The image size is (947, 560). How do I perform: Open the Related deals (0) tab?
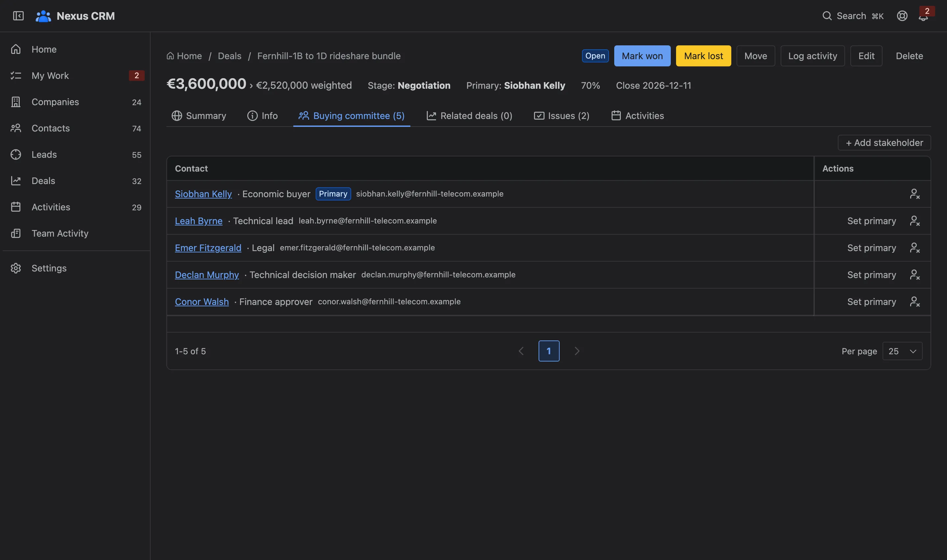click(x=469, y=116)
